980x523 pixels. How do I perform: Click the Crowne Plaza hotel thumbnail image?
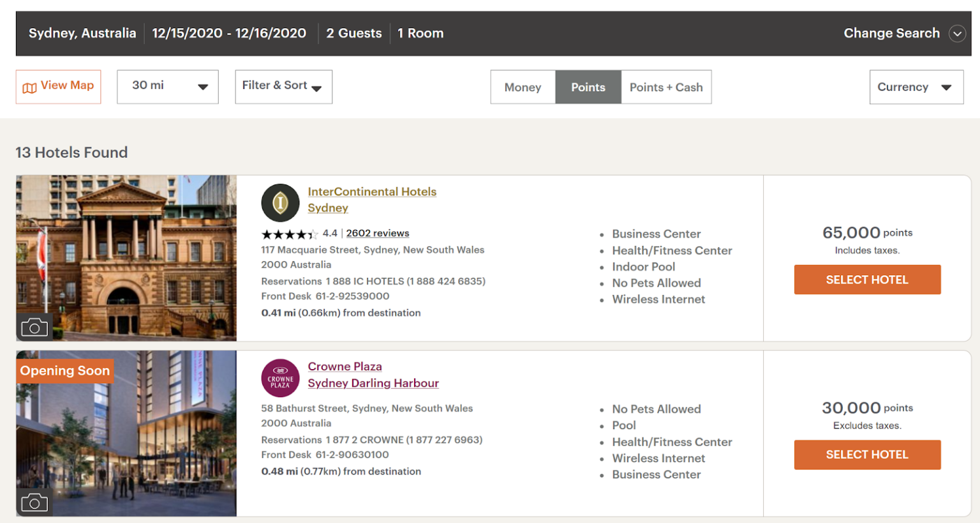pos(126,433)
